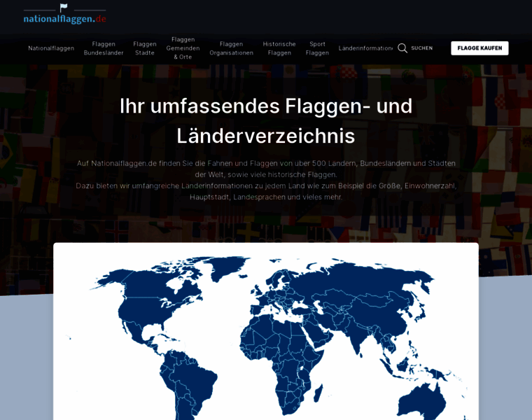
Task: Select Australia on the world map
Action: coord(422,402)
